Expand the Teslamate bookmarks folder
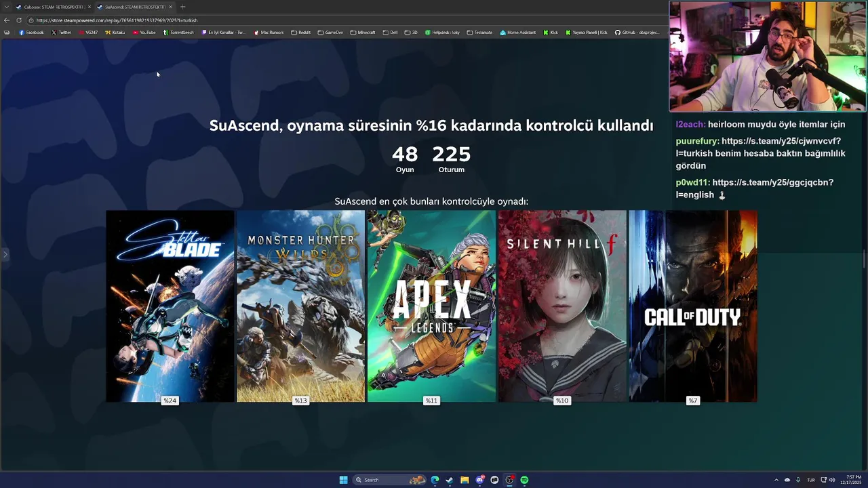This screenshot has width=868, height=488. pos(479,33)
